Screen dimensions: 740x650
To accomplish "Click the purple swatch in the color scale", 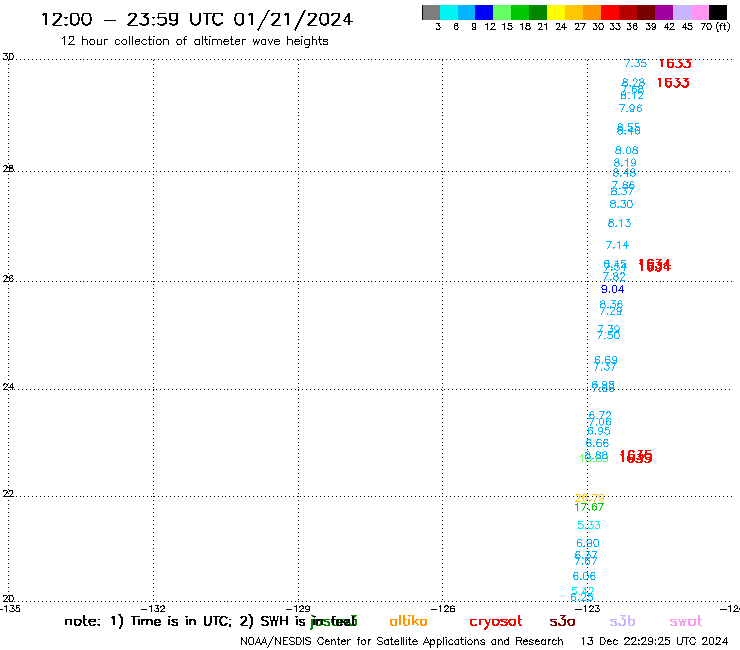I will (664, 13).
